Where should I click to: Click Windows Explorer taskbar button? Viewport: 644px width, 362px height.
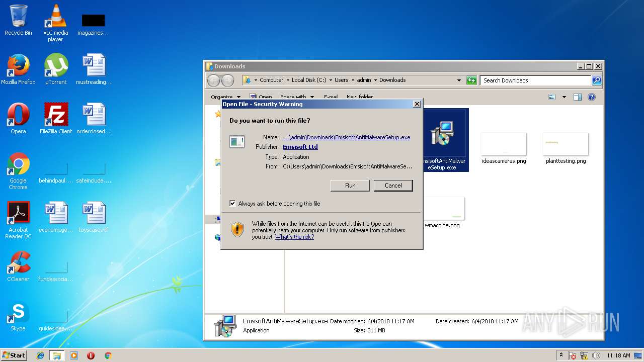tap(57, 355)
